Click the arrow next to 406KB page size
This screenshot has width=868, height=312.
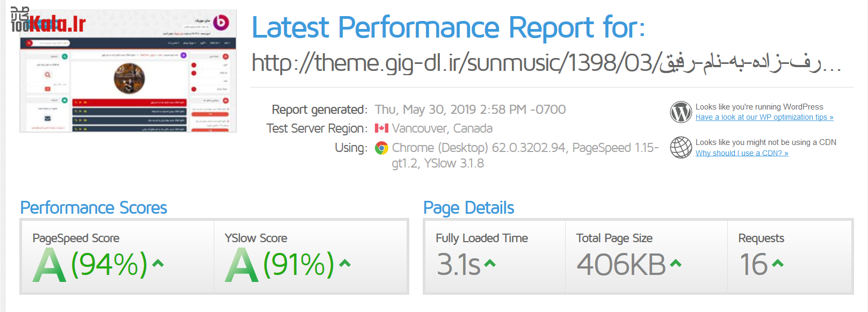click(x=676, y=263)
